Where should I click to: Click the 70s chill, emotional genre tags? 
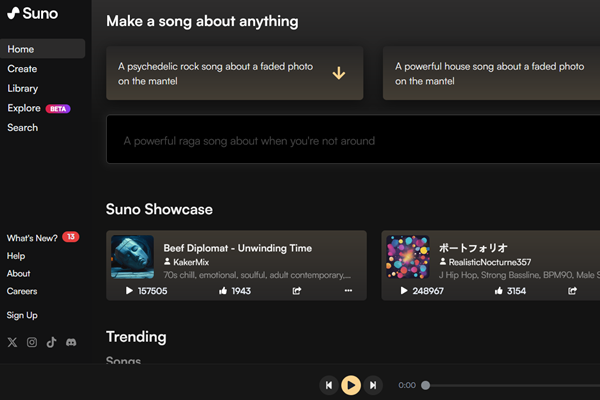pyautogui.click(x=257, y=275)
